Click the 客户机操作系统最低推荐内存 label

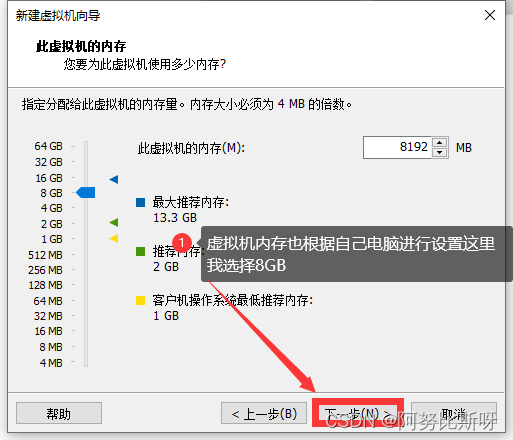(233, 300)
